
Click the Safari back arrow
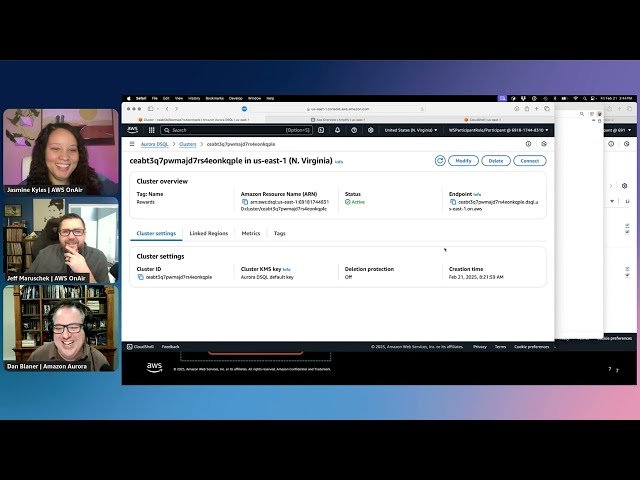pos(167,109)
